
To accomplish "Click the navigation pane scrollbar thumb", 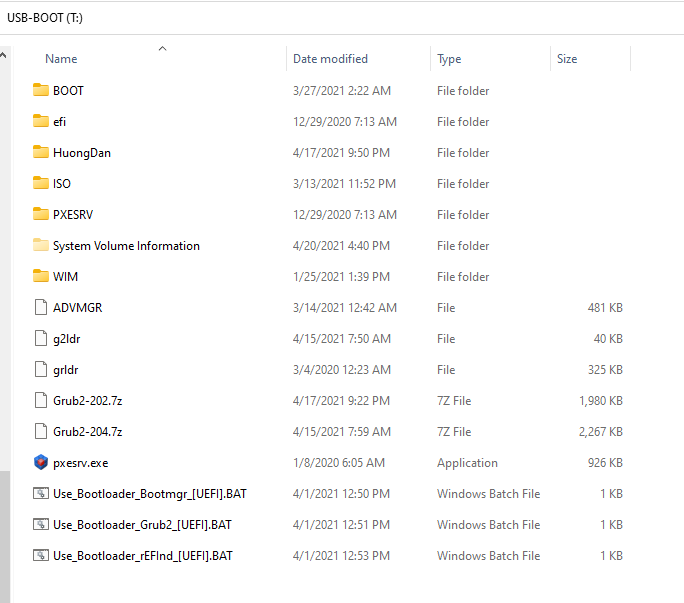I will tap(5, 537).
